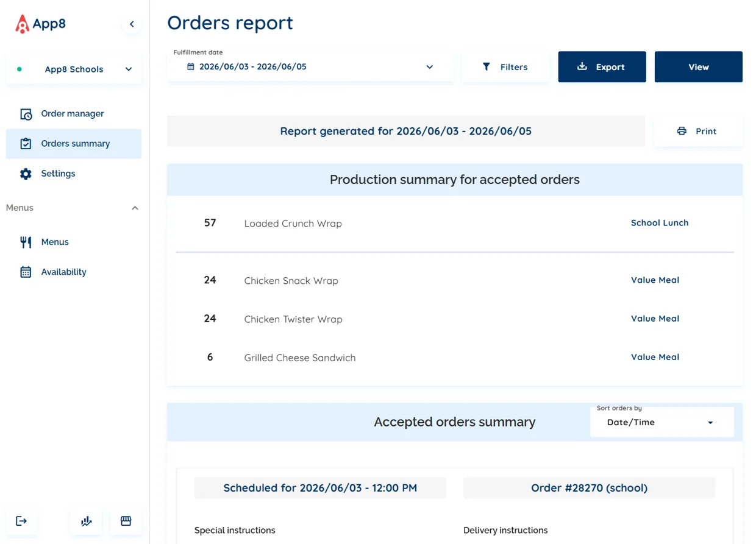Image resolution: width=756 pixels, height=544 pixels.
Task: Click the School Lunch category link
Action: pos(659,223)
